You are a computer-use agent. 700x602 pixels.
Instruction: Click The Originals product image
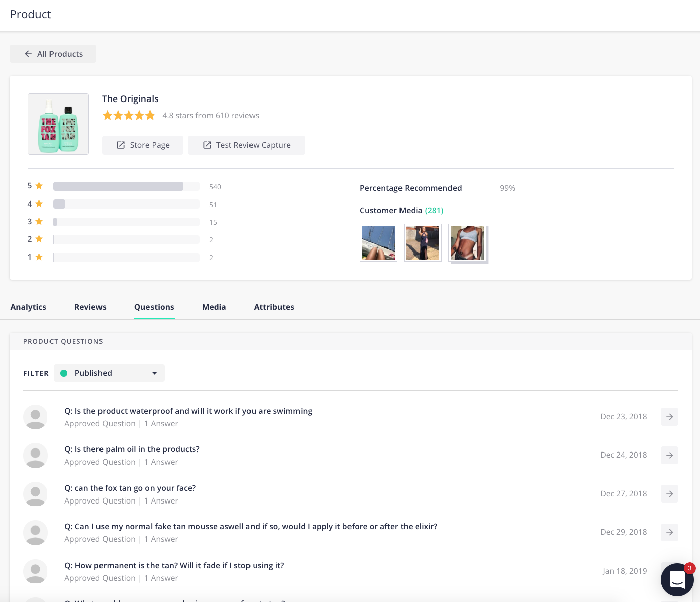(x=58, y=124)
